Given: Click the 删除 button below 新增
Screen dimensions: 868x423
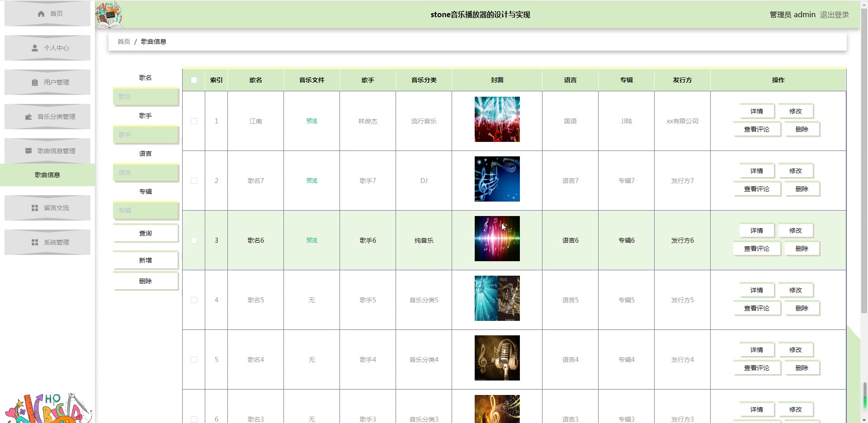Looking at the screenshot, I should pyautogui.click(x=146, y=281).
